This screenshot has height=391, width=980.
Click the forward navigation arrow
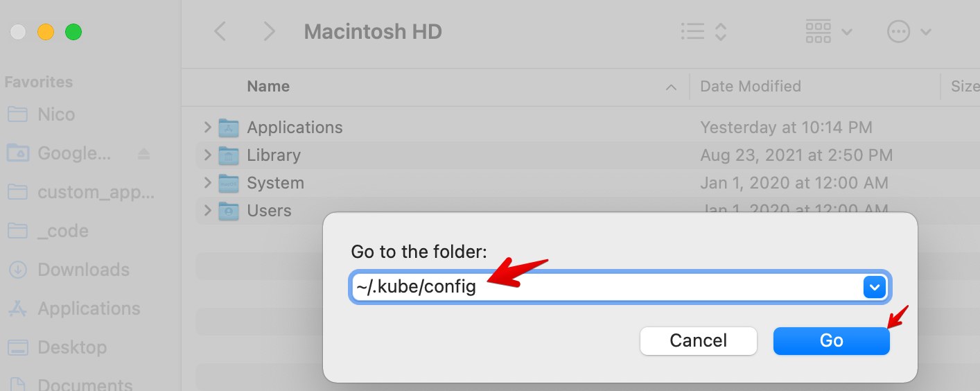[x=269, y=31]
